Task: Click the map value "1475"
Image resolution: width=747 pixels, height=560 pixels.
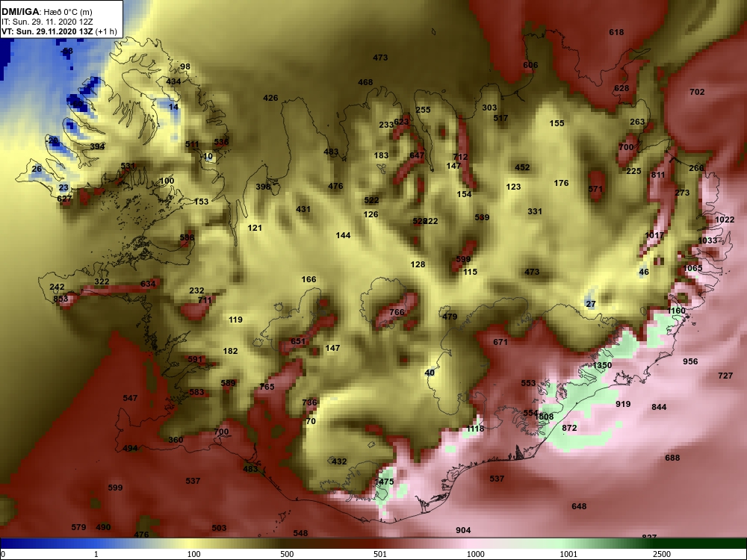Action: [x=384, y=482]
